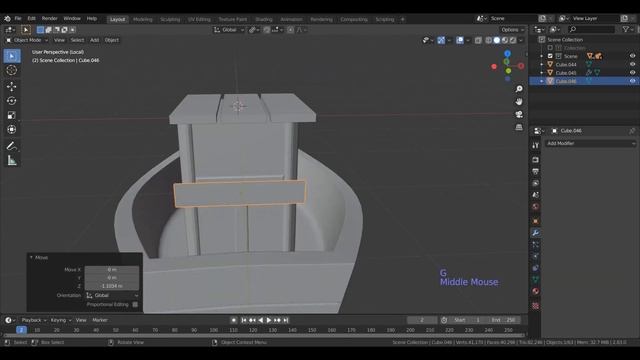Toggle visibility eye of Cube.045
The image size is (640, 360).
pyautogui.click(x=632, y=73)
